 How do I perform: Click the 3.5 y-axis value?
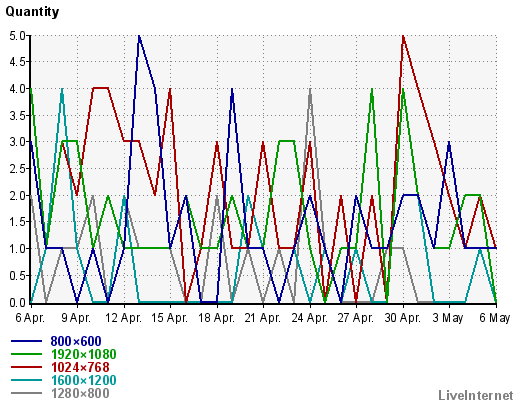pyautogui.click(x=18, y=115)
